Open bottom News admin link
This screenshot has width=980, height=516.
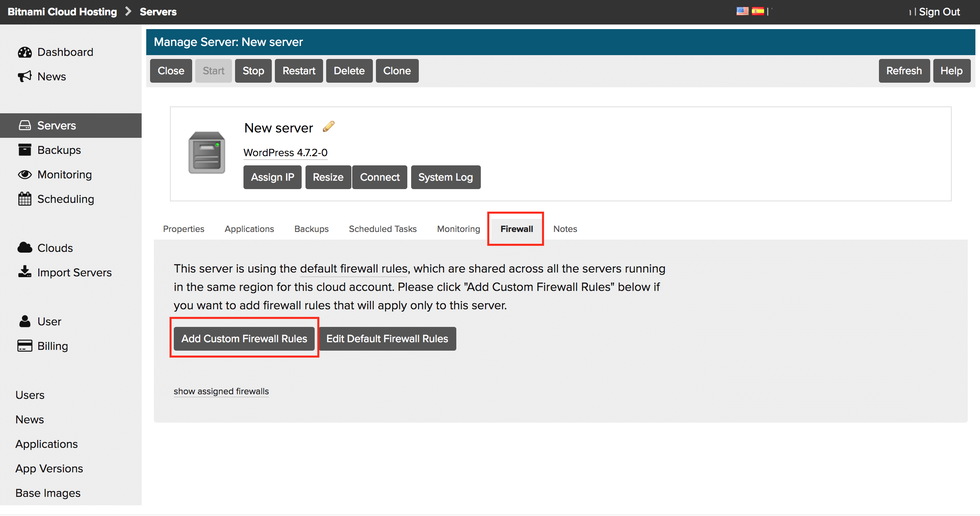click(x=29, y=420)
